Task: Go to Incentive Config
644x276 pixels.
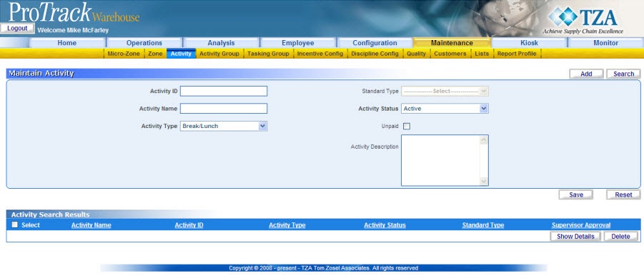Action: [320, 54]
